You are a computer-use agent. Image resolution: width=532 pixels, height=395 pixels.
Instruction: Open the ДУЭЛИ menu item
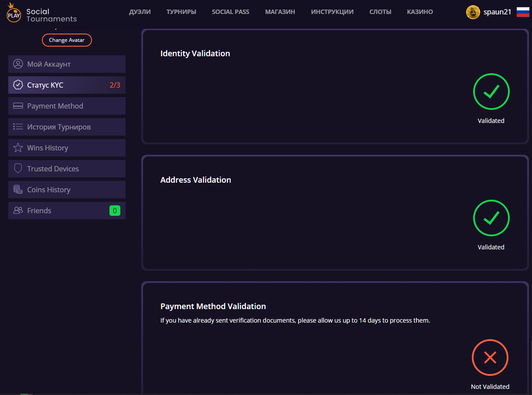point(140,12)
